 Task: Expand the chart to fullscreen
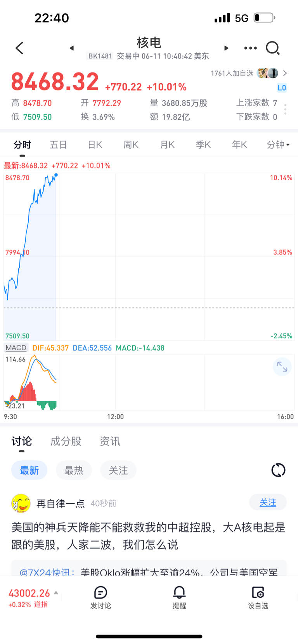(282, 367)
